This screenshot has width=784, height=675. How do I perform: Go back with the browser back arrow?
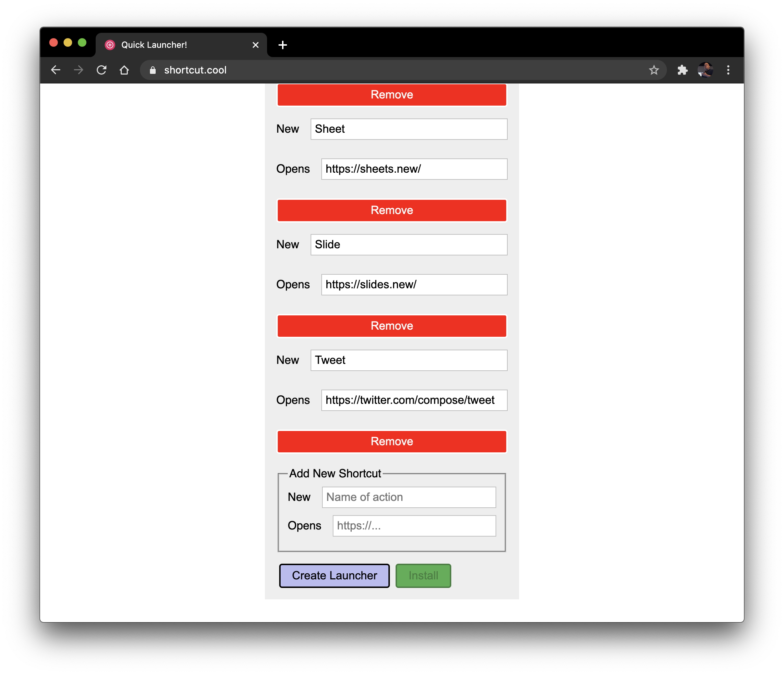click(x=56, y=70)
